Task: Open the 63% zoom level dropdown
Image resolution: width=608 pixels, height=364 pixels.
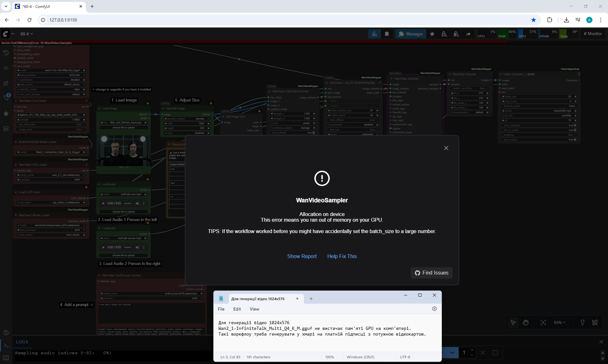Action: point(560,322)
